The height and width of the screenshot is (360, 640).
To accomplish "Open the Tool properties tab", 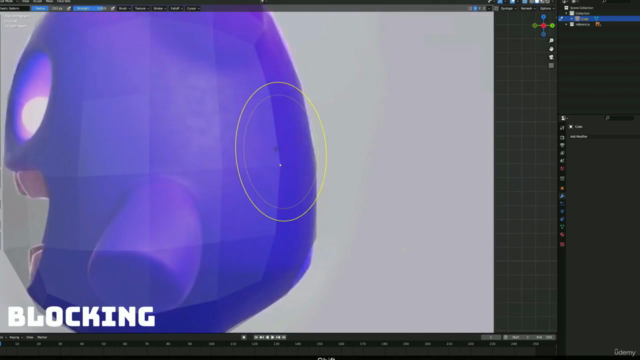I will click(x=562, y=128).
